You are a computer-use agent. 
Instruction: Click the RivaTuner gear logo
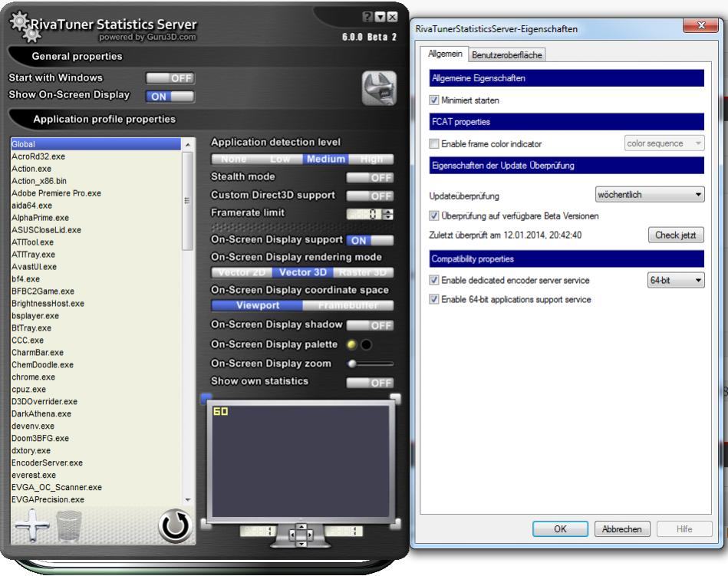[25, 26]
